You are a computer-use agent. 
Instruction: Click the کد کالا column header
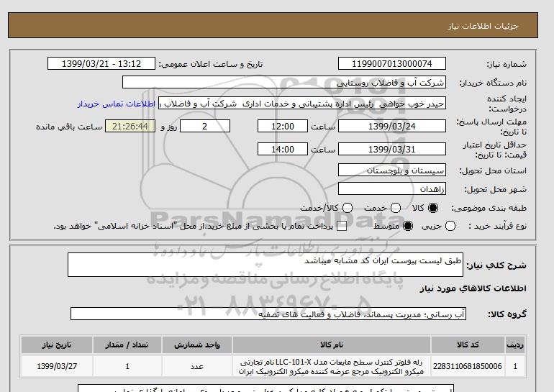click(468, 345)
